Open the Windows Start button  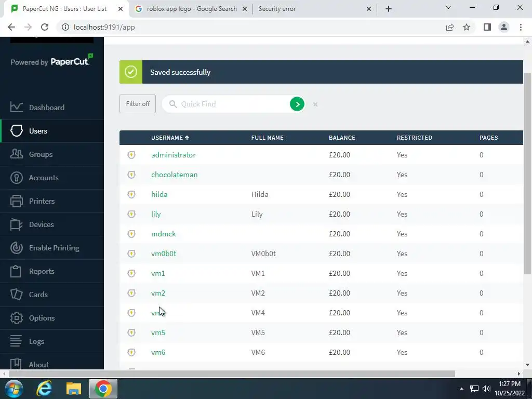[14, 389]
